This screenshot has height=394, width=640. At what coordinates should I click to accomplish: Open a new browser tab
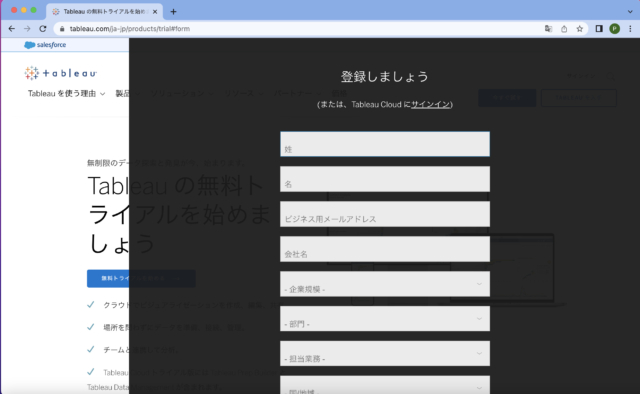[x=173, y=11]
